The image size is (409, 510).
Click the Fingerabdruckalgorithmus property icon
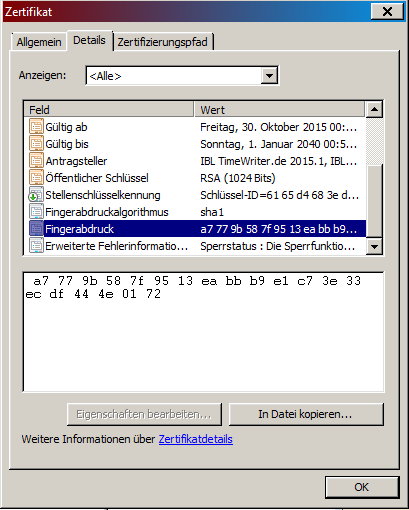click(36, 212)
